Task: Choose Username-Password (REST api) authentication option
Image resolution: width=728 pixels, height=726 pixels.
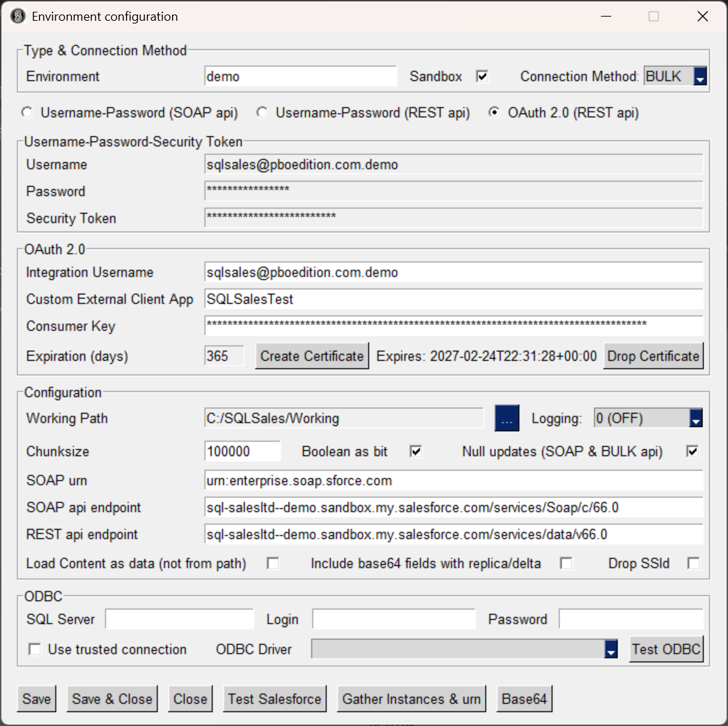Action: click(262, 113)
